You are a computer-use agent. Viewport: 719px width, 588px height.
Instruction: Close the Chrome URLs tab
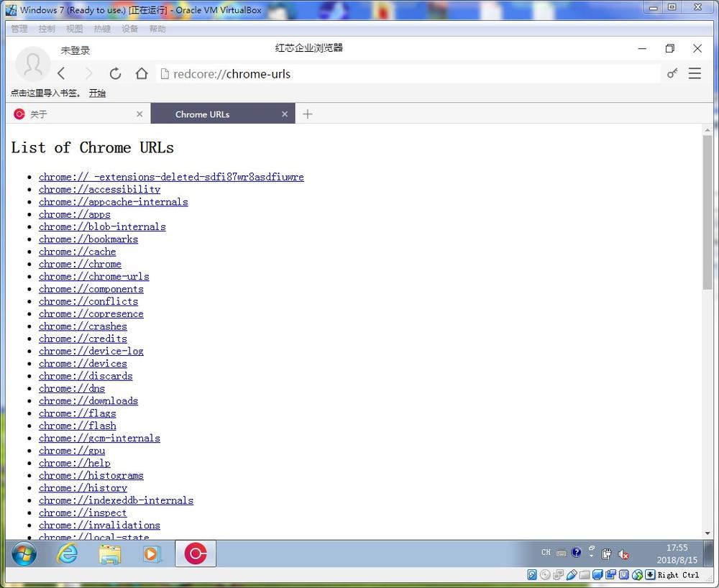pyautogui.click(x=285, y=114)
